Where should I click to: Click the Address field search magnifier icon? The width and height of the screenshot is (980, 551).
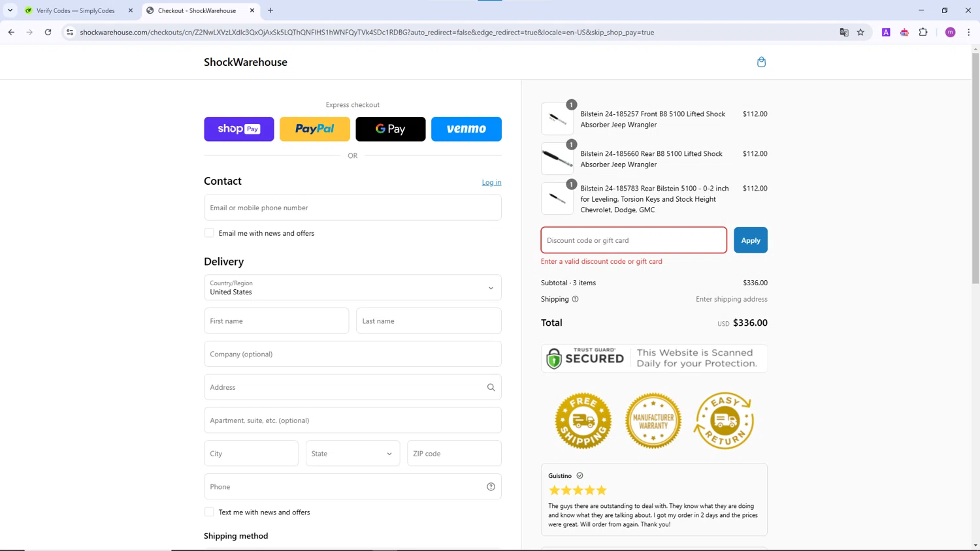pyautogui.click(x=491, y=387)
